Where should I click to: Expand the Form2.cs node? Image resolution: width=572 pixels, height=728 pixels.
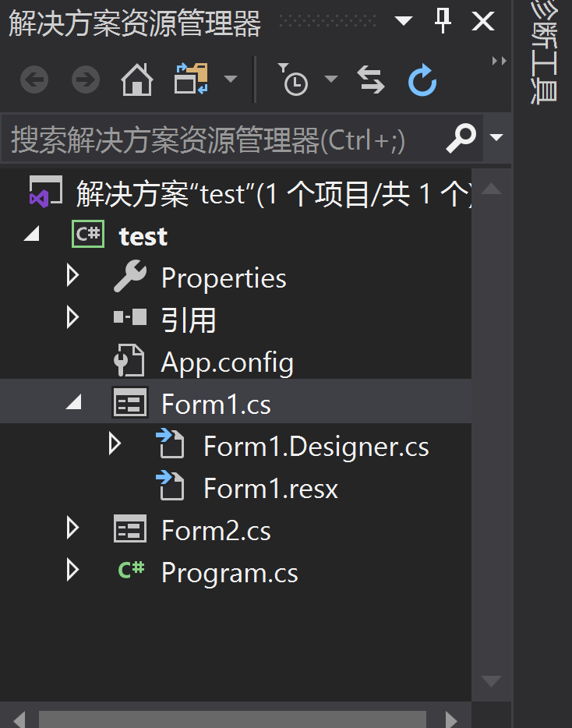pyautogui.click(x=72, y=529)
